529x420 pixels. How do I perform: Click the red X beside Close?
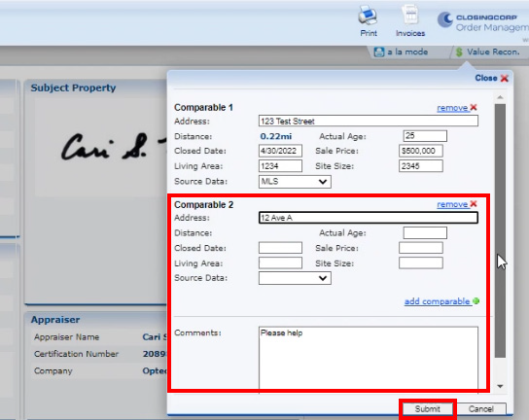[505, 79]
